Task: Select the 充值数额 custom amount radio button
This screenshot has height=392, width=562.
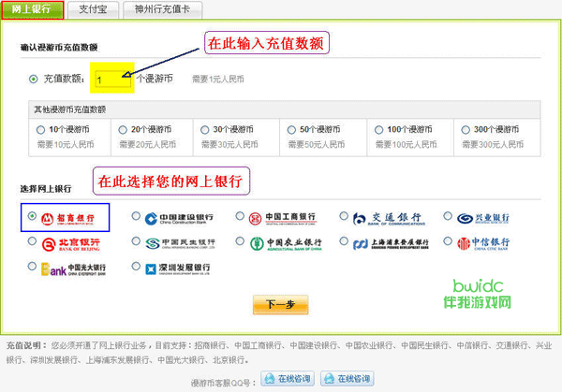Action: [34, 80]
